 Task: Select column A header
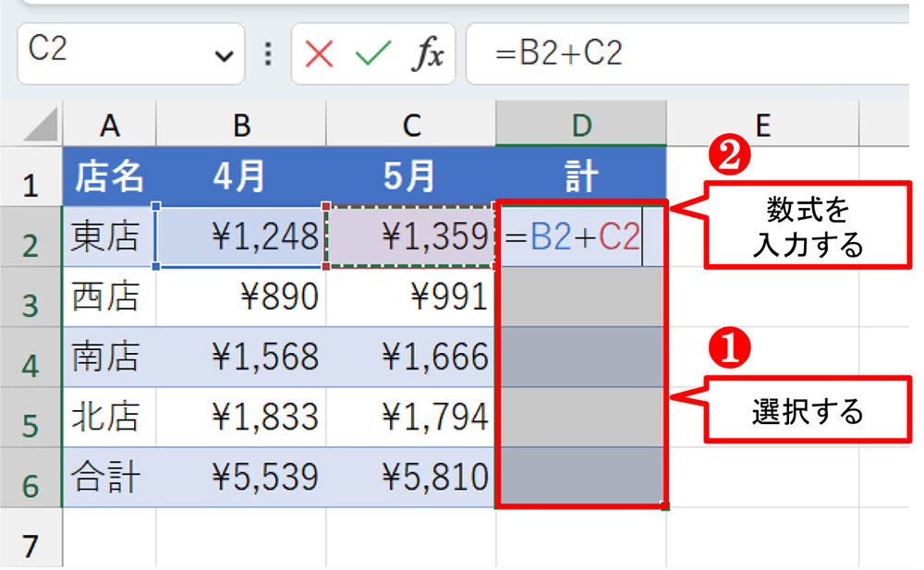pos(110,125)
